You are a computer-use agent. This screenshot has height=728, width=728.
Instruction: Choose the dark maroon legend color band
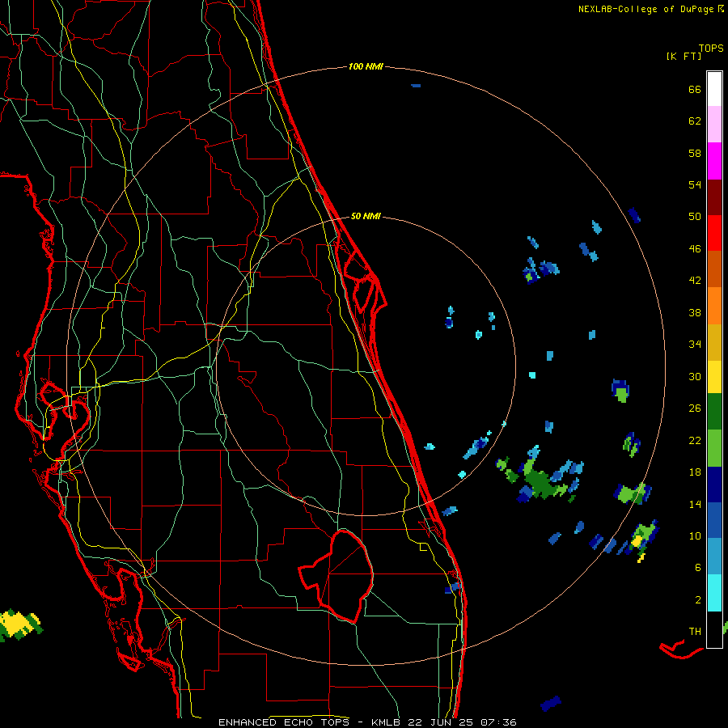(714, 197)
